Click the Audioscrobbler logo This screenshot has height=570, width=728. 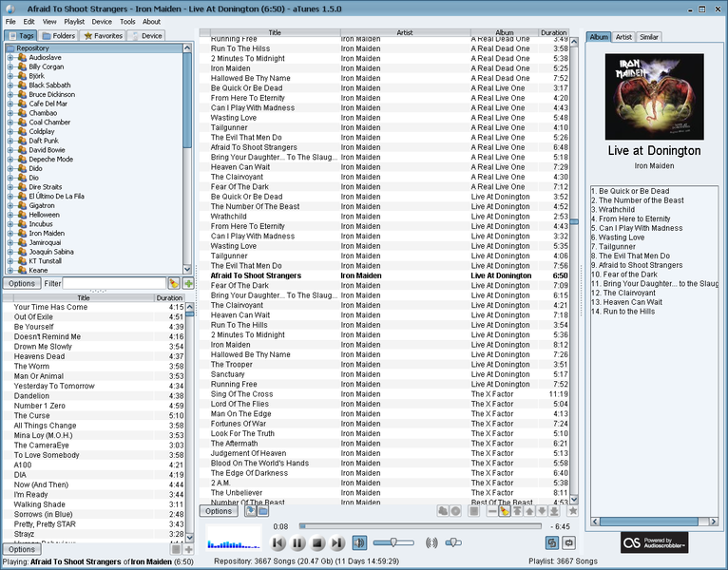coord(655,542)
